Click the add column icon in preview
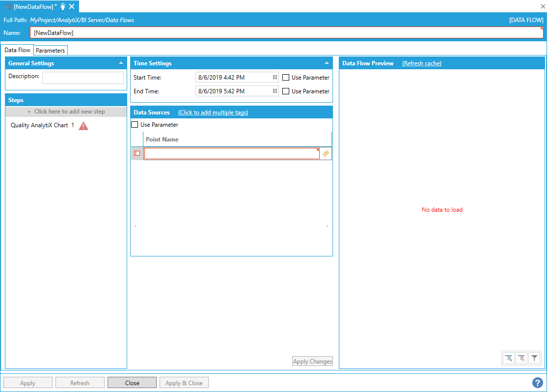The width and height of the screenshot is (548, 392). (509, 359)
